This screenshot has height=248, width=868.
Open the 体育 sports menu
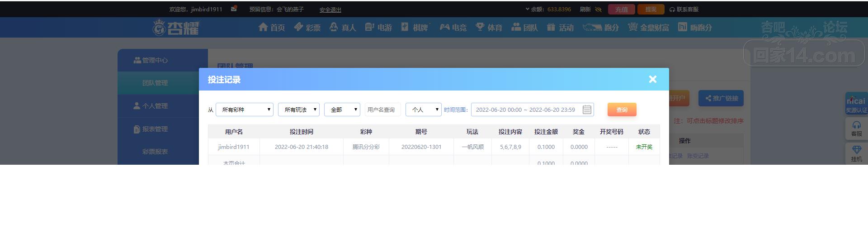point(489,27)
